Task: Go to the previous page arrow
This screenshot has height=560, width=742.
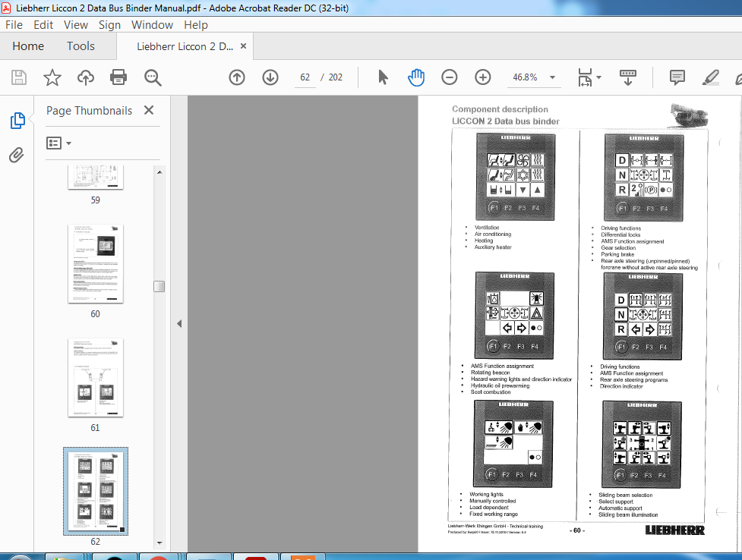Action: click(237, 77)
